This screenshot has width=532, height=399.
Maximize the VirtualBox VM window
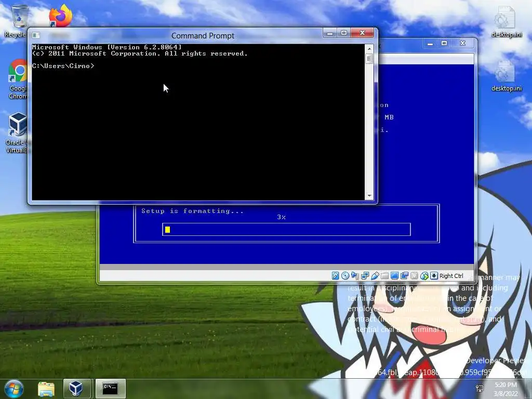(x=444, y=44)
